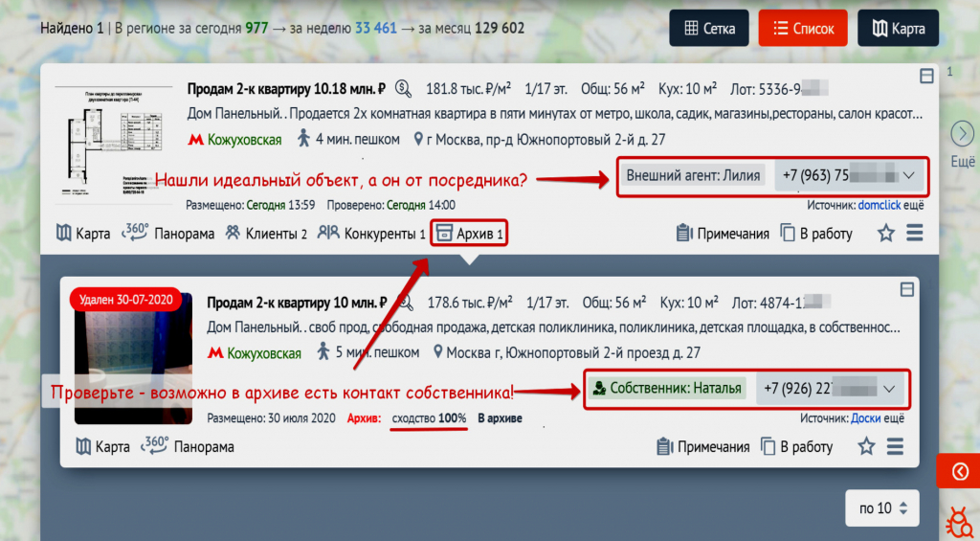Click today's count 977
980x541 pixels.
[256, 28]
